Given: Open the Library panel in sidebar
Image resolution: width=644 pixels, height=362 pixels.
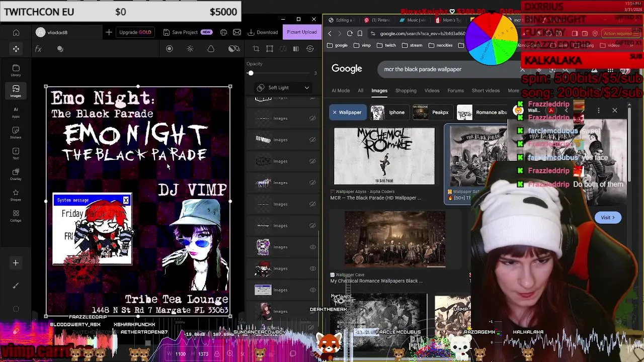Looking at the screenshot, I should tap(16, 70).
